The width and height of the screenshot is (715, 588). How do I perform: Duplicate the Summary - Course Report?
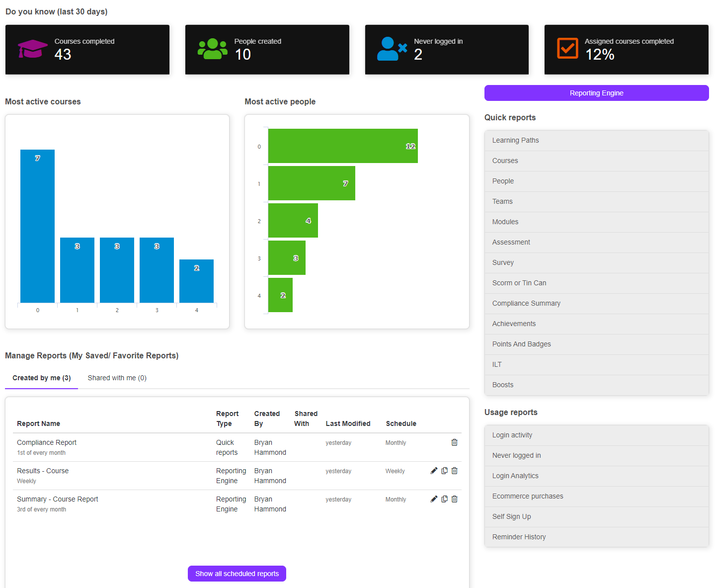coord(444,499)
